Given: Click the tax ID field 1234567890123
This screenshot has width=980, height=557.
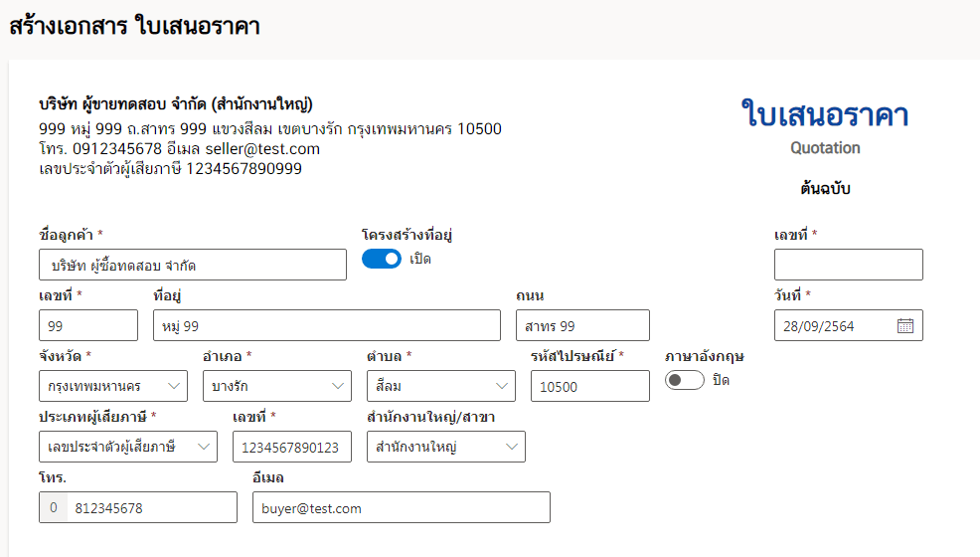Looking at the screenshot, I should tap(292, 447).
